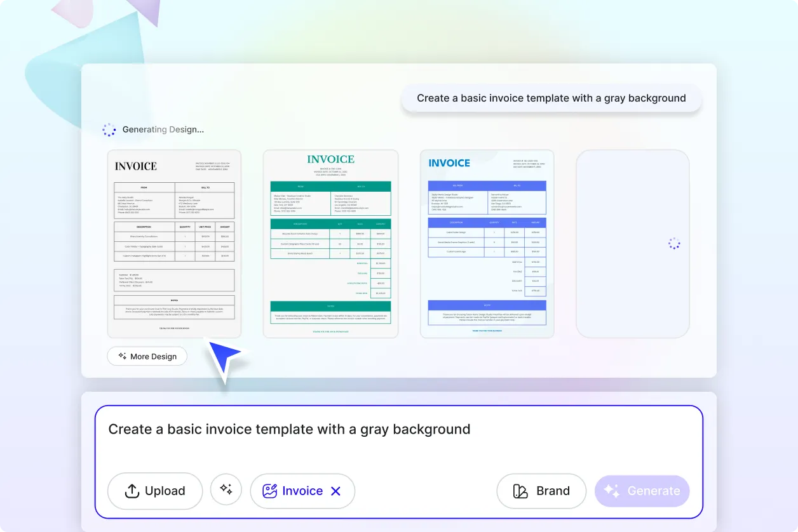Viewport: 798px width, 532px height.
Task: Open the Brand options
Action: [x=541, y=491]
